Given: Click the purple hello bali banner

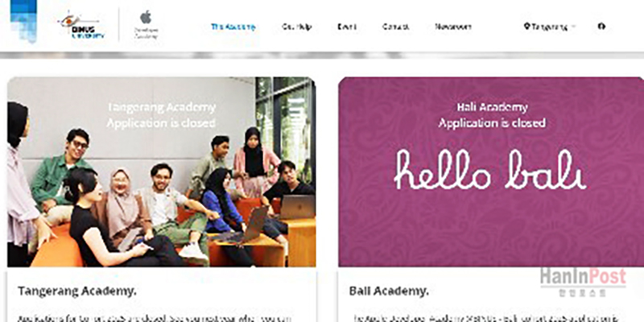Looking at the screenshot, I should point(491,171).
